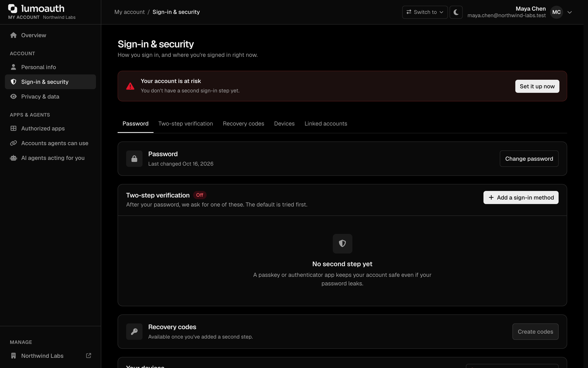Click the MC avatar circle
The image size is (588, 368).
[556, 12]
